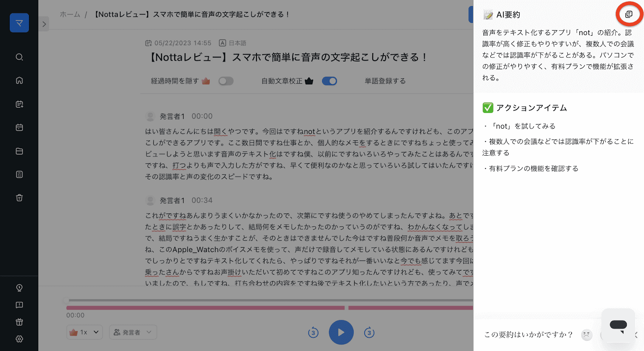Click the breadcrumb page title text
The image size is (644, 351).
pos(192,14)
